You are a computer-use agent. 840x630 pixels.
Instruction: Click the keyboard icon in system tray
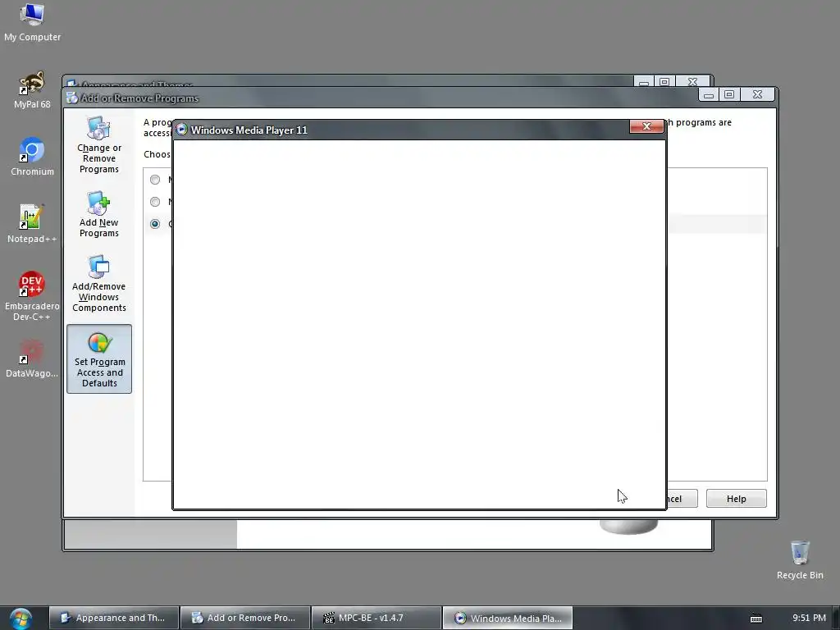tap(756, 619)
